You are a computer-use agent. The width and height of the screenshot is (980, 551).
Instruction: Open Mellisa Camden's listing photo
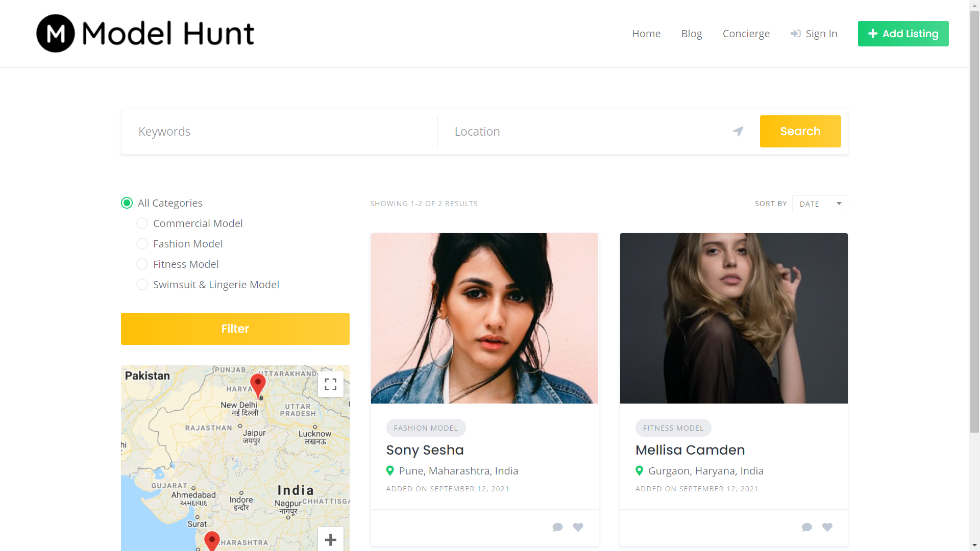pos(733,318)
